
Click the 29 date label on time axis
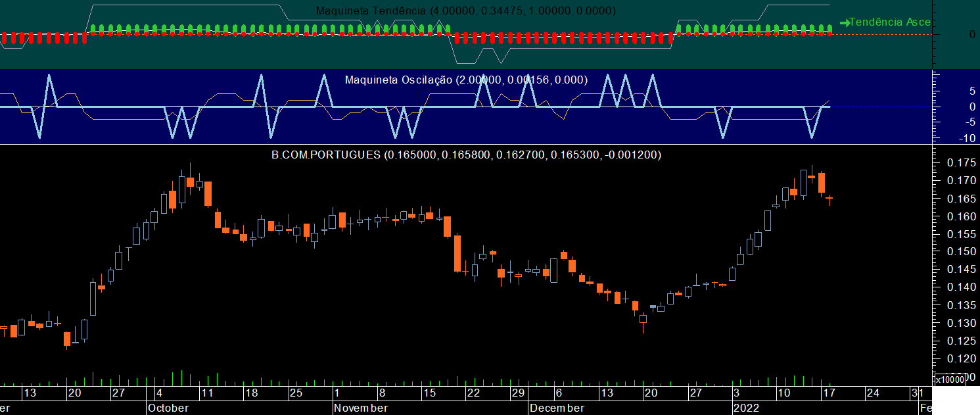pos(518,393)
